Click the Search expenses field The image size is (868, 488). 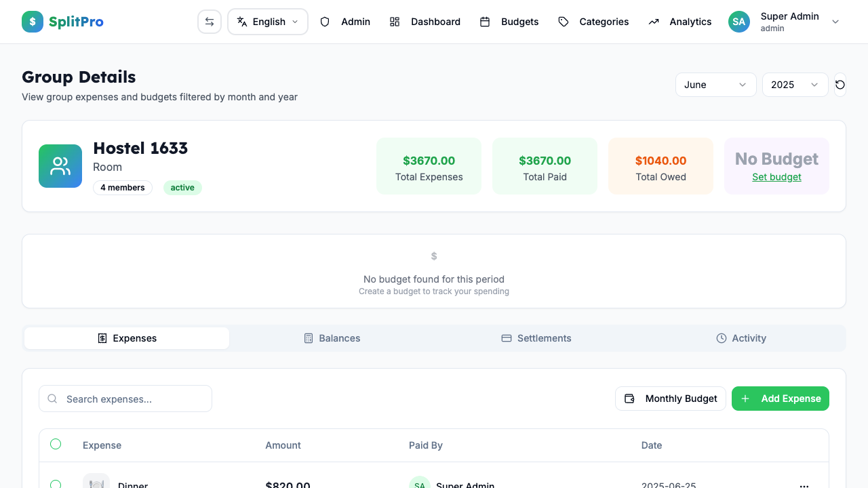(125, 399)
